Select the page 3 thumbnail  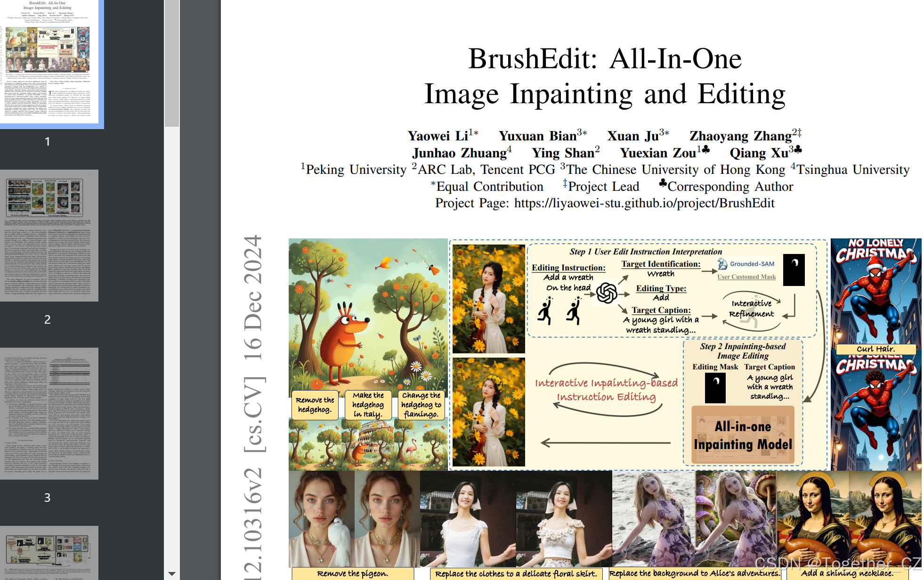click(49, 413)
